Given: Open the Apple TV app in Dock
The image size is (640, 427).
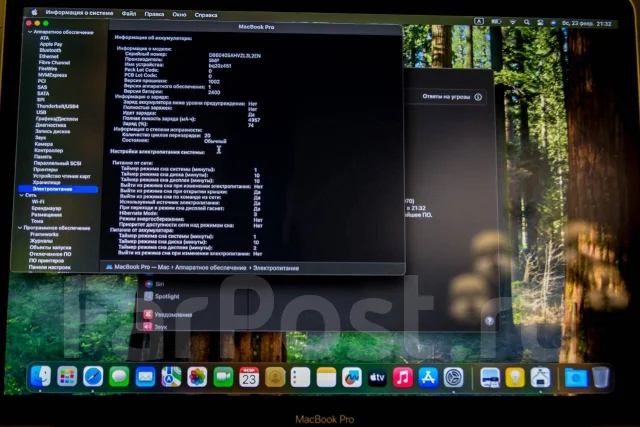Looking at the screenshot, I should click(x=377, y=378).
